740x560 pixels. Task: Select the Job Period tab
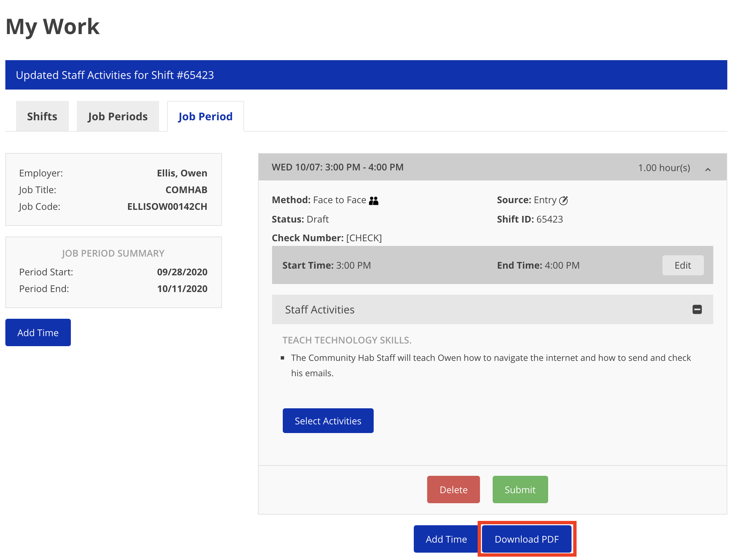click(x=205, y=116)
